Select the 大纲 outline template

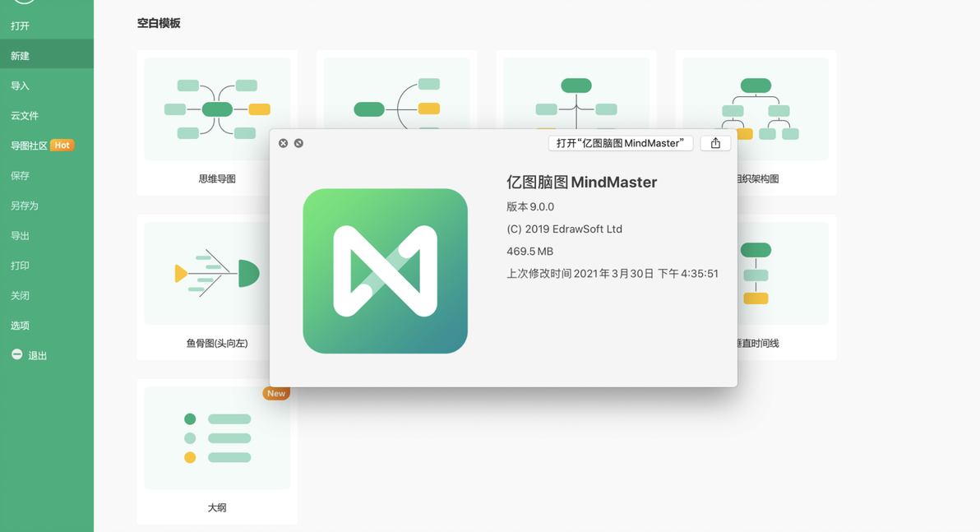click(217, 451)
